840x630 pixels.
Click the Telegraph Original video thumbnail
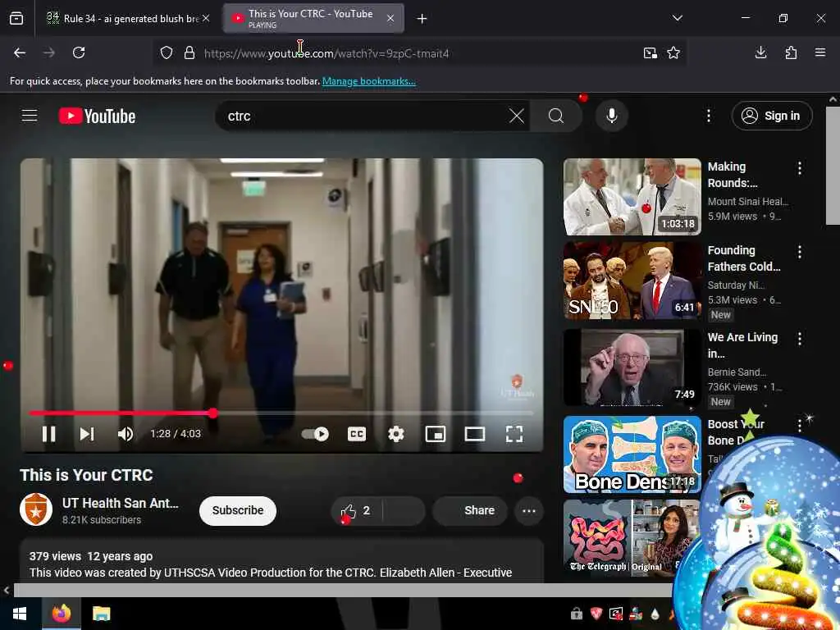click(x=632, y=538)
